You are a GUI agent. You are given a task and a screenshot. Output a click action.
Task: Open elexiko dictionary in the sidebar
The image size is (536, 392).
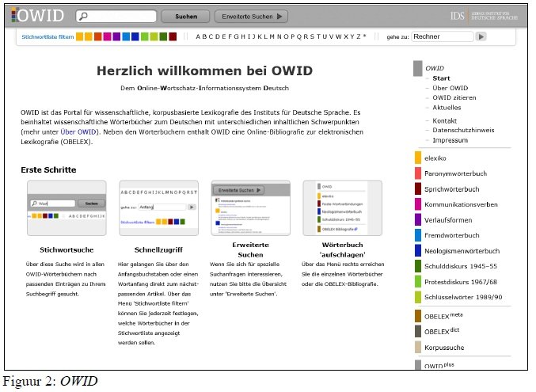[x=435, y=158]
